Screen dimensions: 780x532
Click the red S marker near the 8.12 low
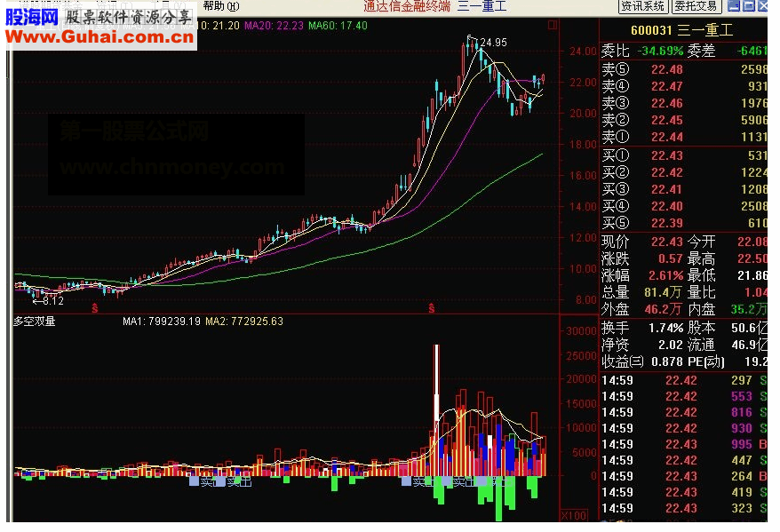[x=94, y=309]
